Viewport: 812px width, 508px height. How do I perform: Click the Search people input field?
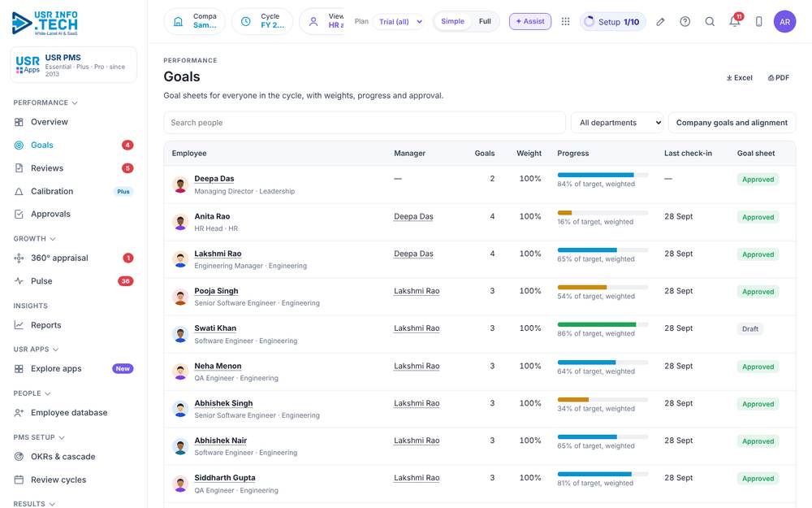coord(365,123)
